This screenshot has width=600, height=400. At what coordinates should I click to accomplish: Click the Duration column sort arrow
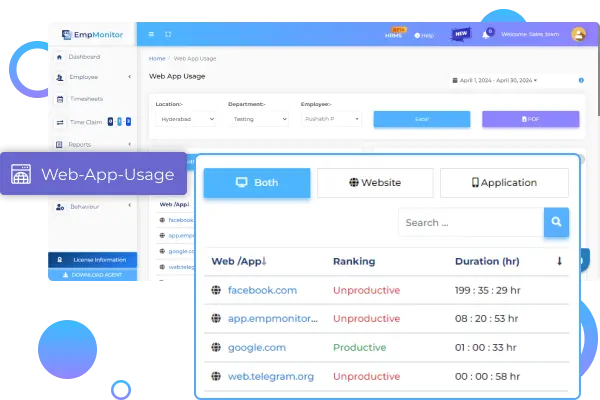(x=559, y=261)
